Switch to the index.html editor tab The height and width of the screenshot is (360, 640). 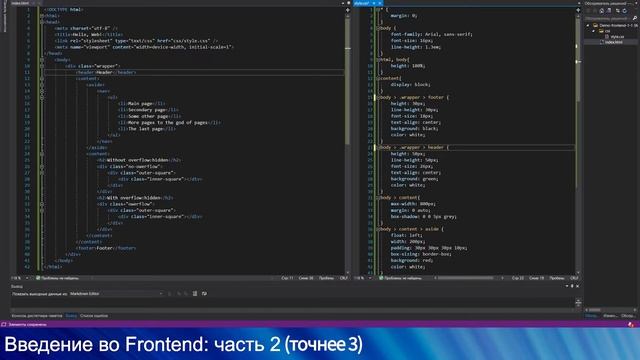coord(20,3)
